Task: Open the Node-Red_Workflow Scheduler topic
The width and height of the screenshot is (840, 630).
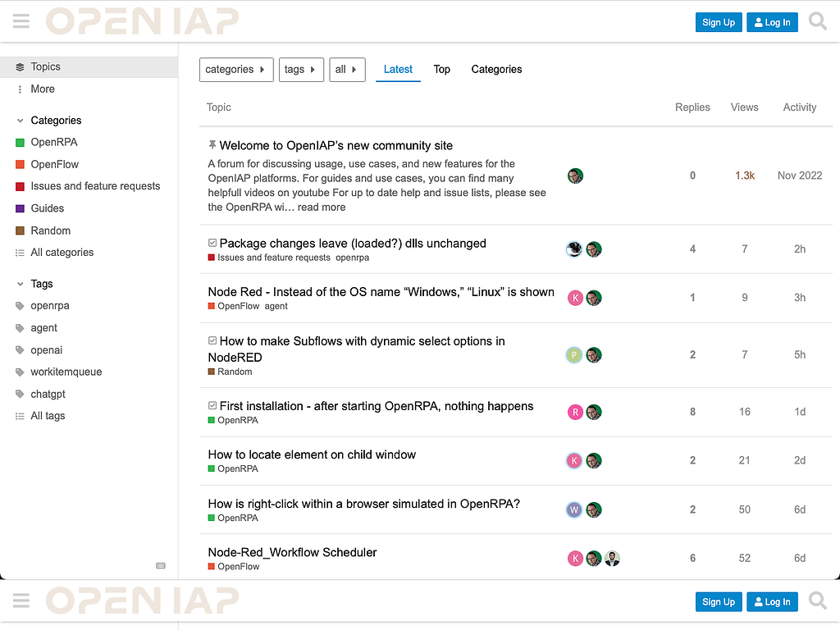Action: (292, 552)
